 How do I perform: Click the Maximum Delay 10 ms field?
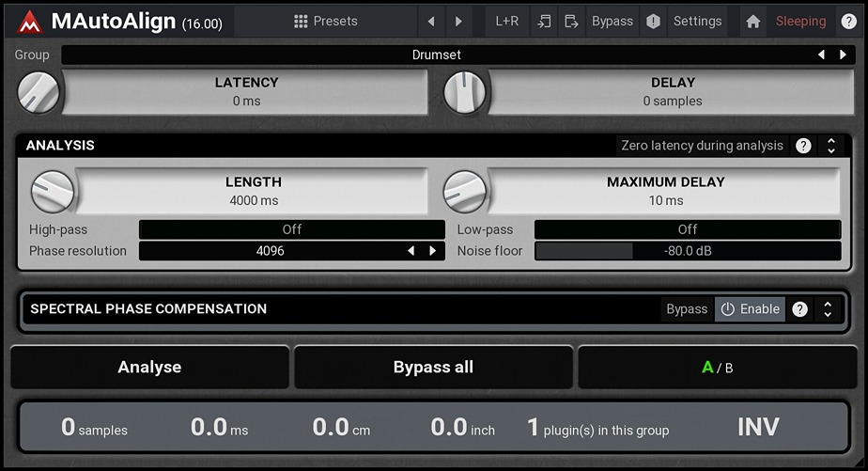pos(665,191)
